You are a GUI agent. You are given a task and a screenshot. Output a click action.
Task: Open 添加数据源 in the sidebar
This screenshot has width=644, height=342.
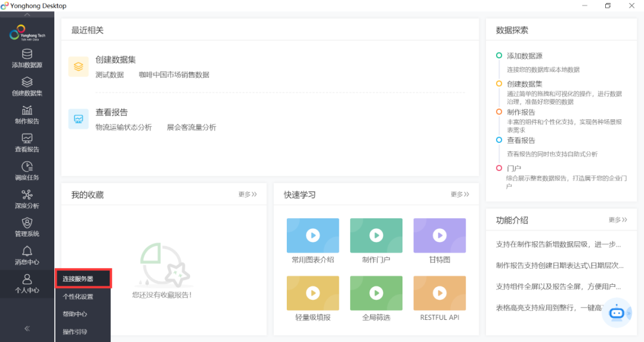click(27, 59)
